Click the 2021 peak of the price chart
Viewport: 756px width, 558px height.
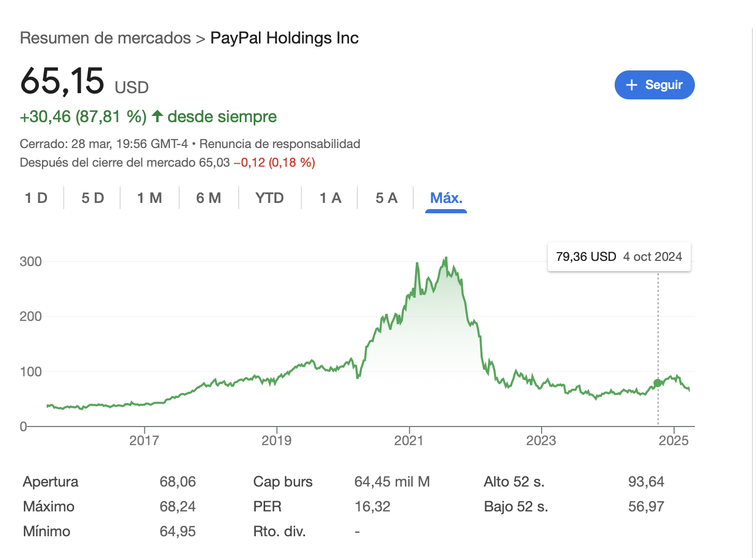pyautogui.click(x=446, y=258)
